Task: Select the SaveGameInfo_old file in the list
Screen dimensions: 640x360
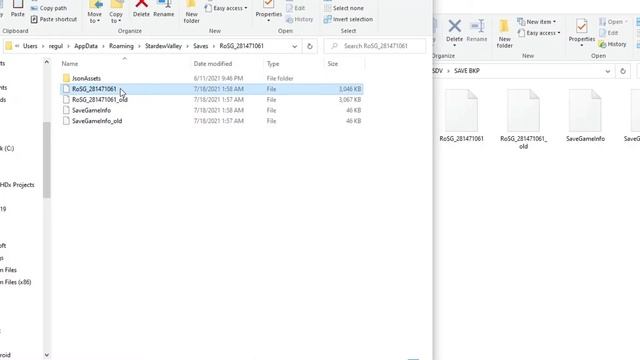Action: pyautogui.click(x=212, y=121)
